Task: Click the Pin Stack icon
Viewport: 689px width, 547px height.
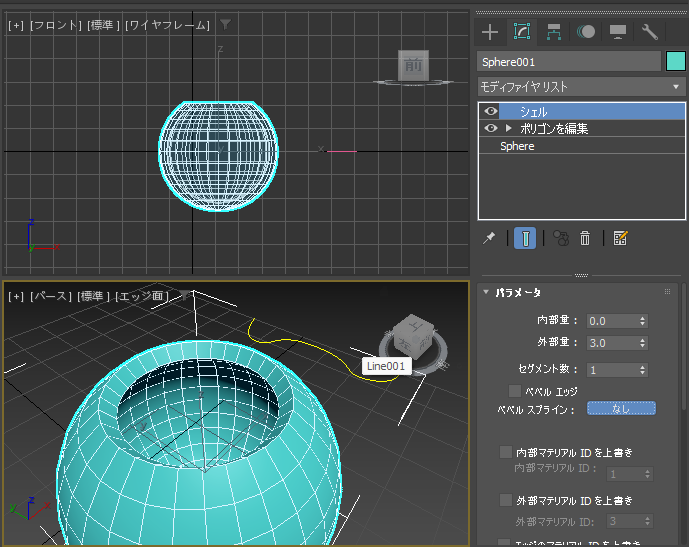Action: pos(489,238)
